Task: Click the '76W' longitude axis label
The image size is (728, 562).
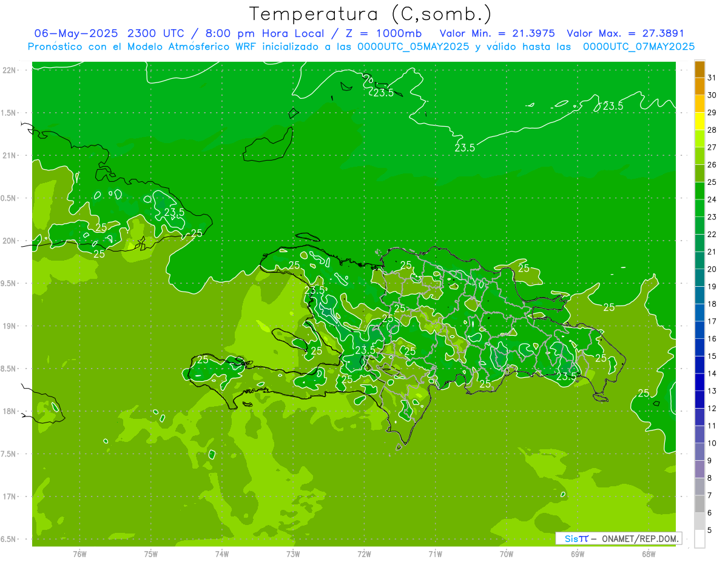Action: tap(79, 554)
